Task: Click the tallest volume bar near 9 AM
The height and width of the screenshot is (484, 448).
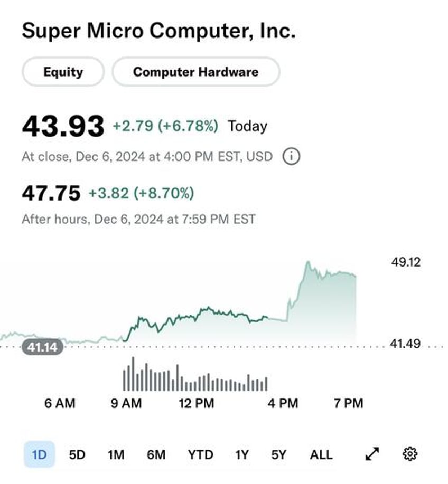Action: click(133, 374)
